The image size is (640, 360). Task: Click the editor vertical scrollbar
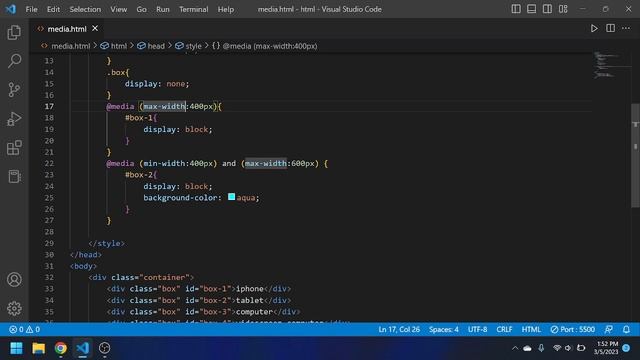[x=636, y=155]
